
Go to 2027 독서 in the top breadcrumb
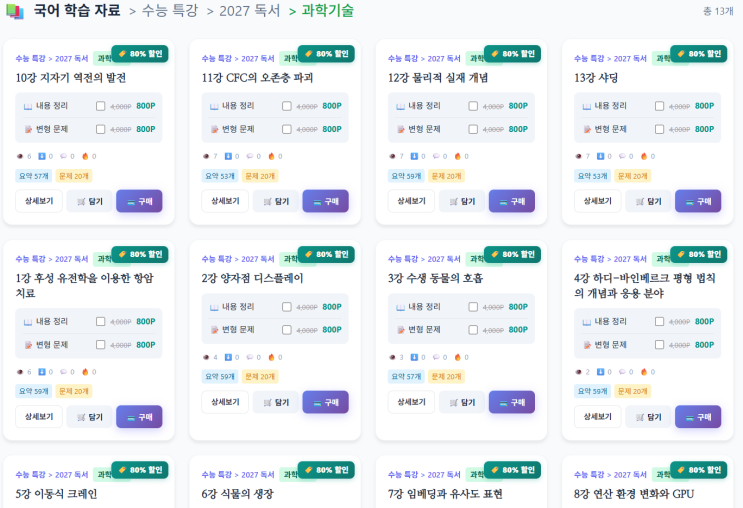click(250, 11)
